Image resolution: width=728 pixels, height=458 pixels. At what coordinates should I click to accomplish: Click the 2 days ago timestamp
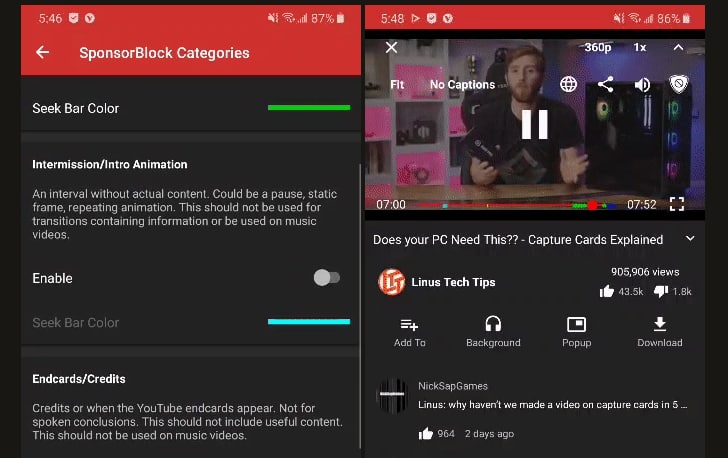pos(489,434)
